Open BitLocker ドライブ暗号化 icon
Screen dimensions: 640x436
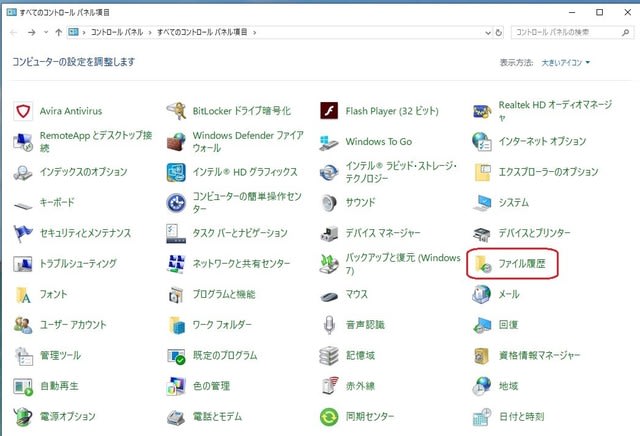click(x=176, y=111)
